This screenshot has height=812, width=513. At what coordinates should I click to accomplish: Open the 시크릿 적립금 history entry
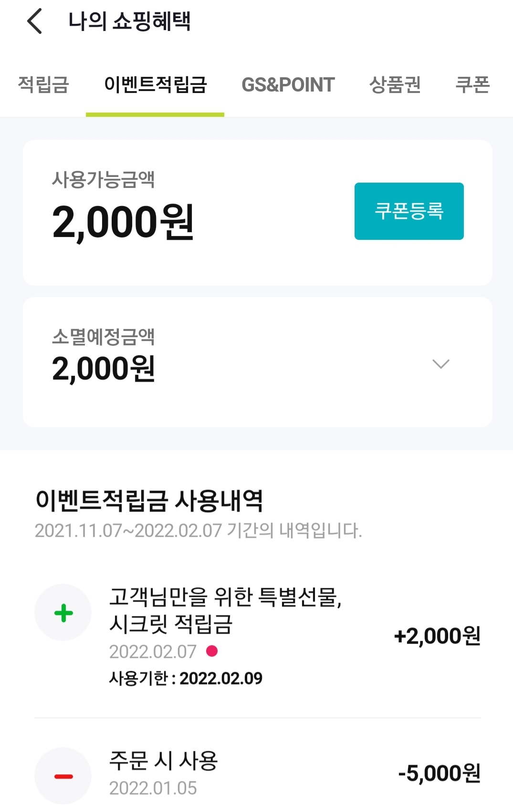(225, 610)
